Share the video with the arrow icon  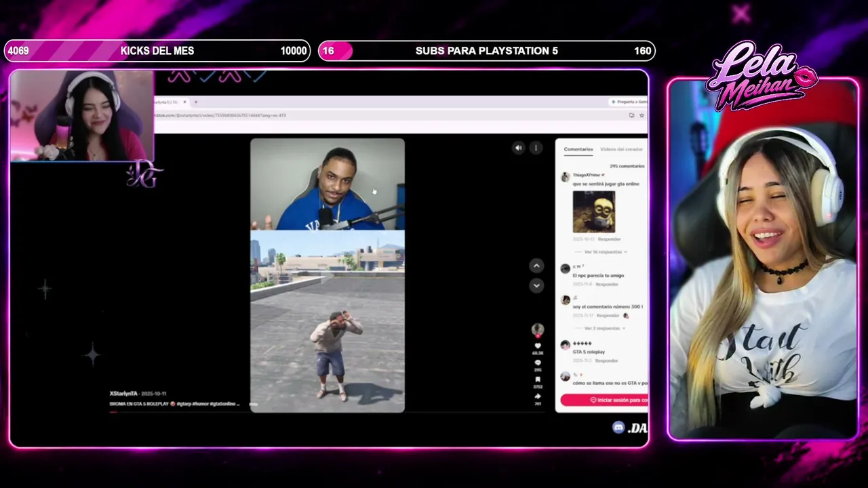click(538, 396)
